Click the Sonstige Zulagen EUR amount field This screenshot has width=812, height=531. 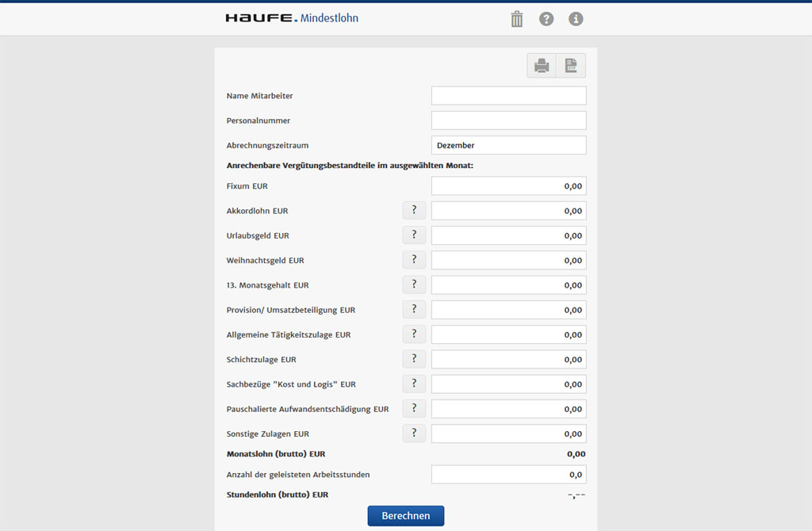pos(508,434)
